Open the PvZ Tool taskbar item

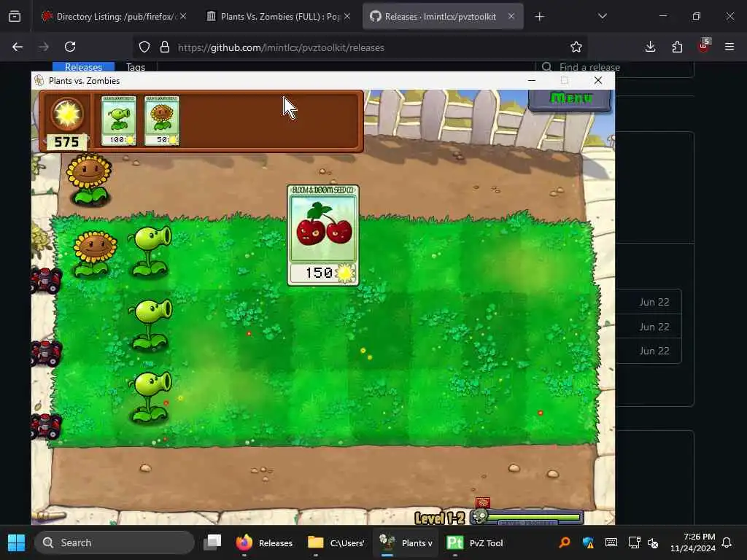pos(476,542)
